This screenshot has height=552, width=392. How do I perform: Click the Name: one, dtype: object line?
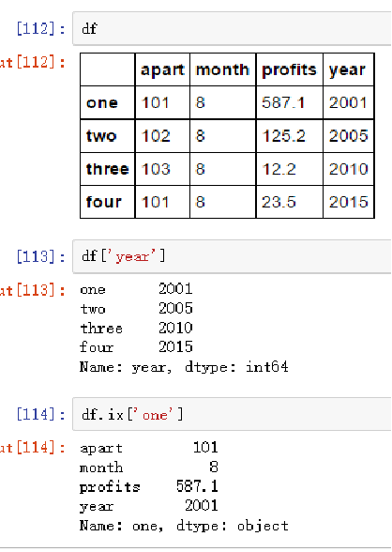pyautogui.click(x=184, y=526)
